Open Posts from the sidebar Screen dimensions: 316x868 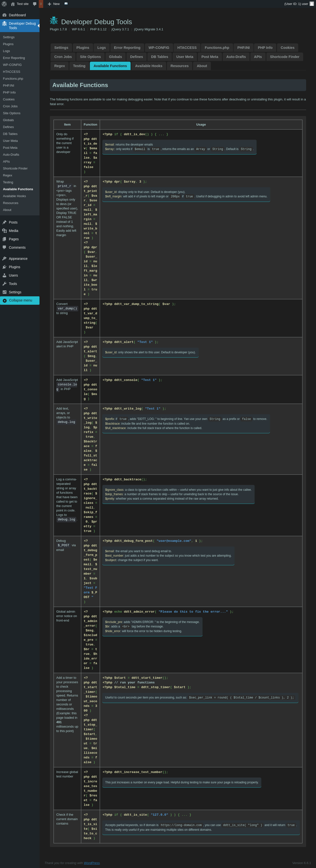click(x=13, y=222)
